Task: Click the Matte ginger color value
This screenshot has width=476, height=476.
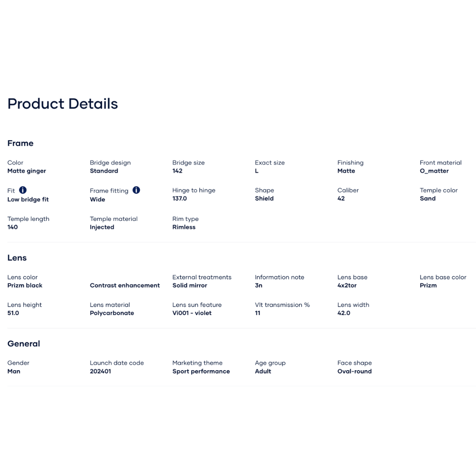Action: 26,171
